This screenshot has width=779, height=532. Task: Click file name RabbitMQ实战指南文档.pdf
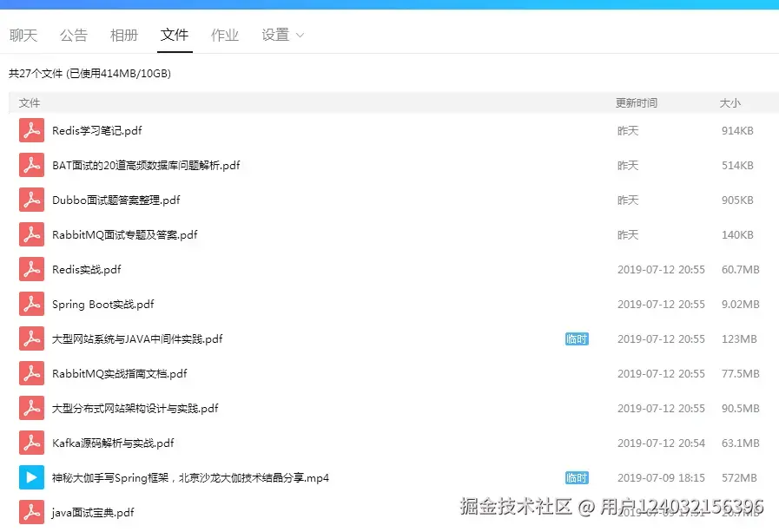[x=120, y=374]
